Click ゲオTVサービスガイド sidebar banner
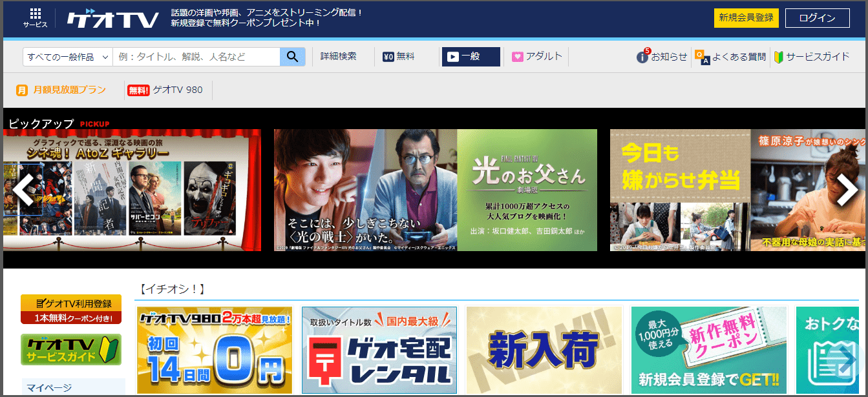868x397 pixels. 71,349
